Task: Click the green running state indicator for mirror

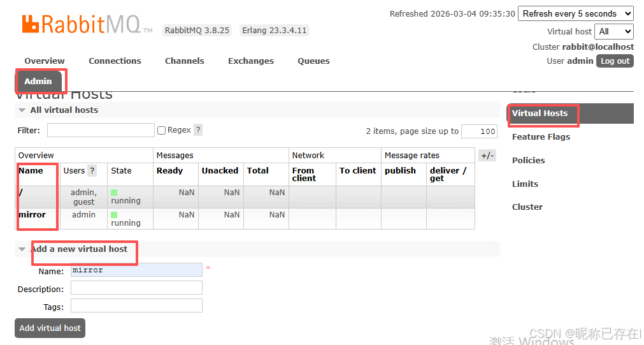Action: click(x=114, y=215)
